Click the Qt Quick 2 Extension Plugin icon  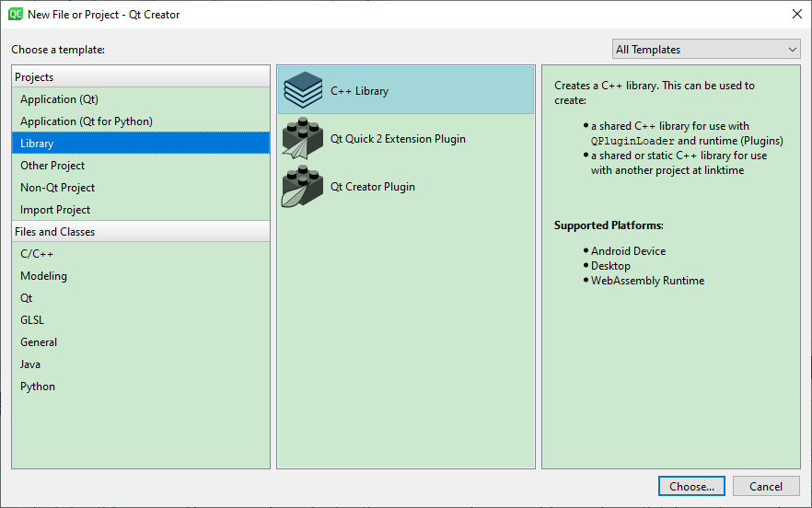[303, 138]
